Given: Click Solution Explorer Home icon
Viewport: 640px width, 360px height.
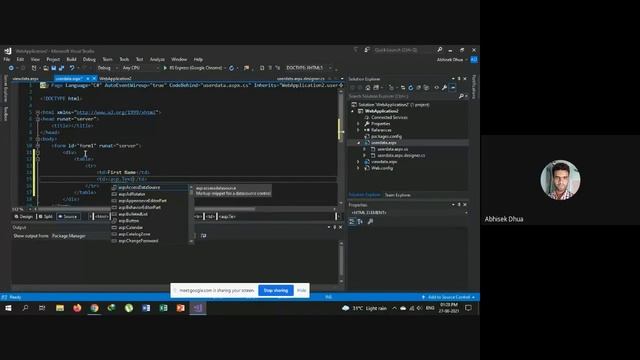Looking at the screenshot, I should click(x=368, y=87).
